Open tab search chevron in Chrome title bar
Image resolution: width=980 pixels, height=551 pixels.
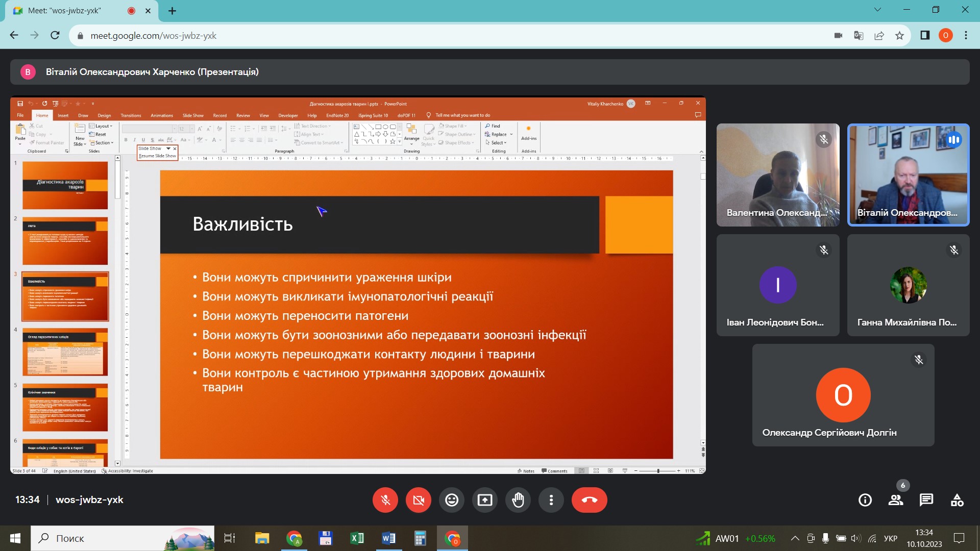(x=877, y=10)
